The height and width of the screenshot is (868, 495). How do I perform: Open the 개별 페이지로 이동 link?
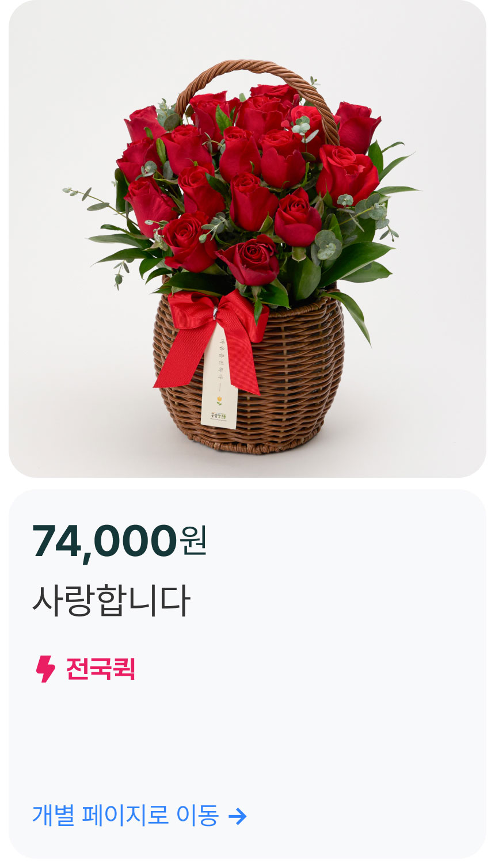coord(139,816)
